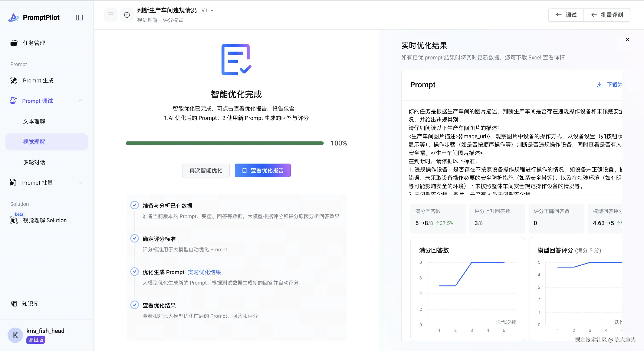Image resolution: width=644 pixels, height=351 pixels.
Task: Click the 知识库 library icon
Action: [x=13, y=304]
